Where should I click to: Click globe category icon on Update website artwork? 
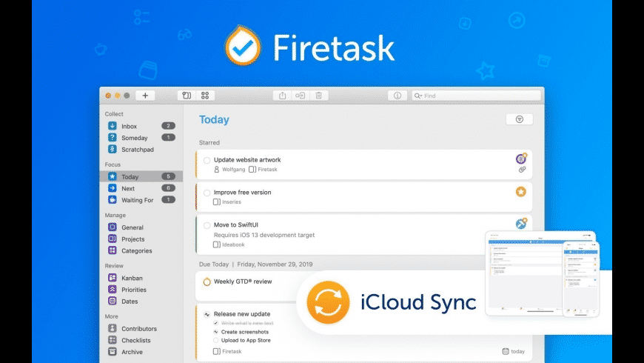(521, 159)
